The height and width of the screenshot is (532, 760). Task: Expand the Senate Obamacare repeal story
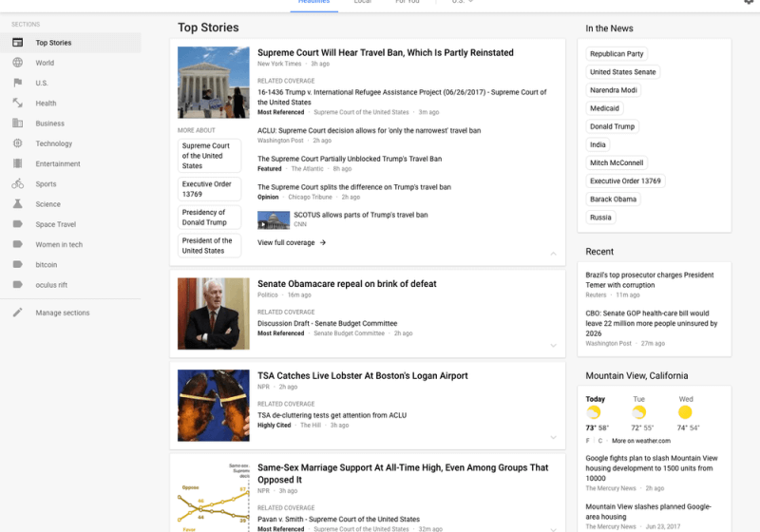point(553,346)
